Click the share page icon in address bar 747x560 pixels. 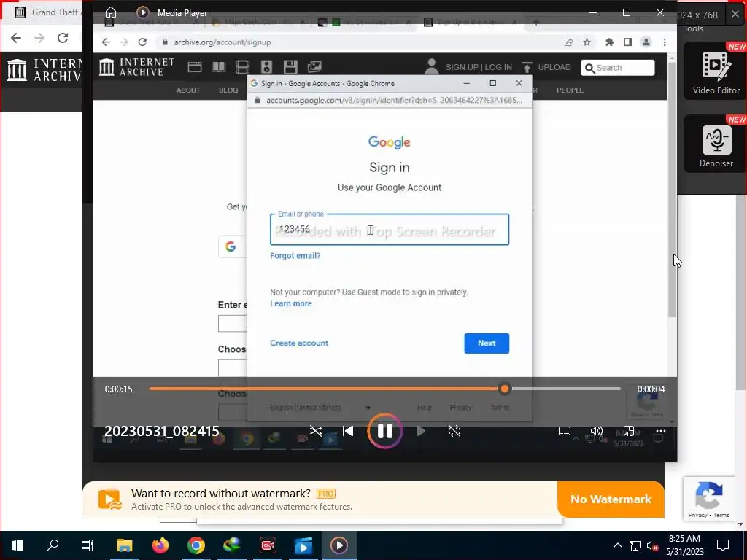pyautogui.click(x=568, y=42)
